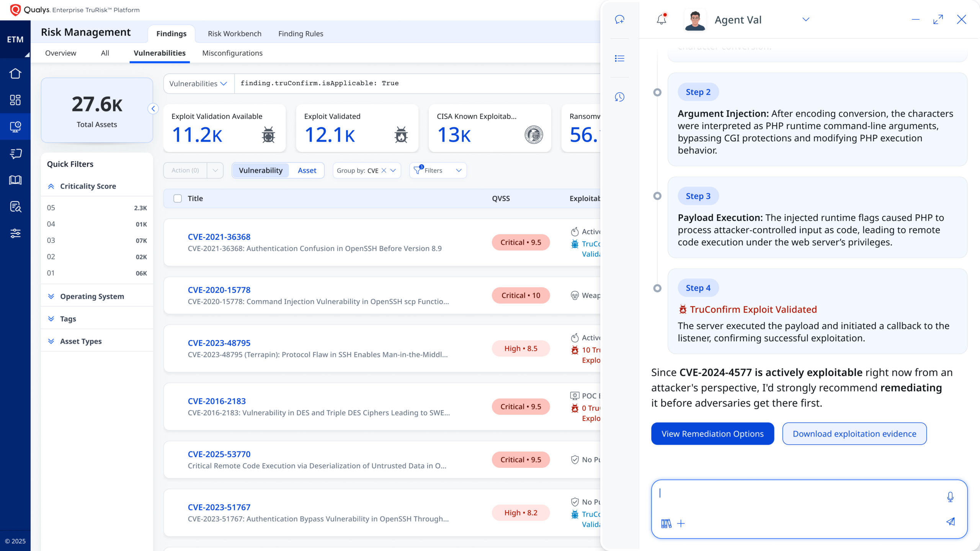980x551 pixels.
Task: Send message using the paper plane icon
Action: click(950, 522)
